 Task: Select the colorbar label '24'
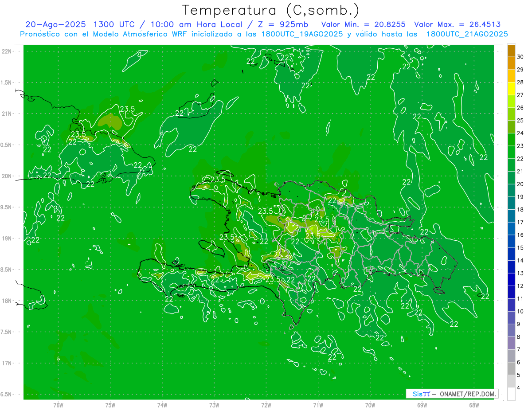point(520,133)
